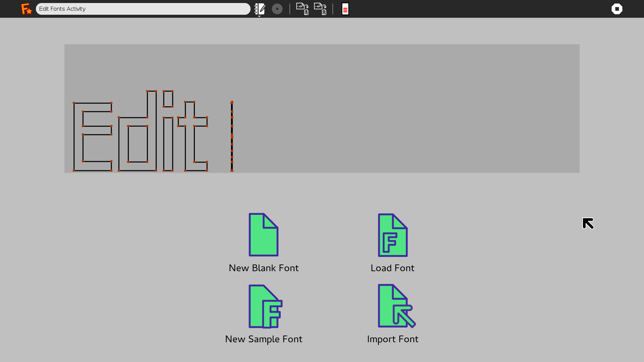644x362 pixels.
Task: Click the vertical dotted cursor line in the banner
Action: click(x=232, y=137)
